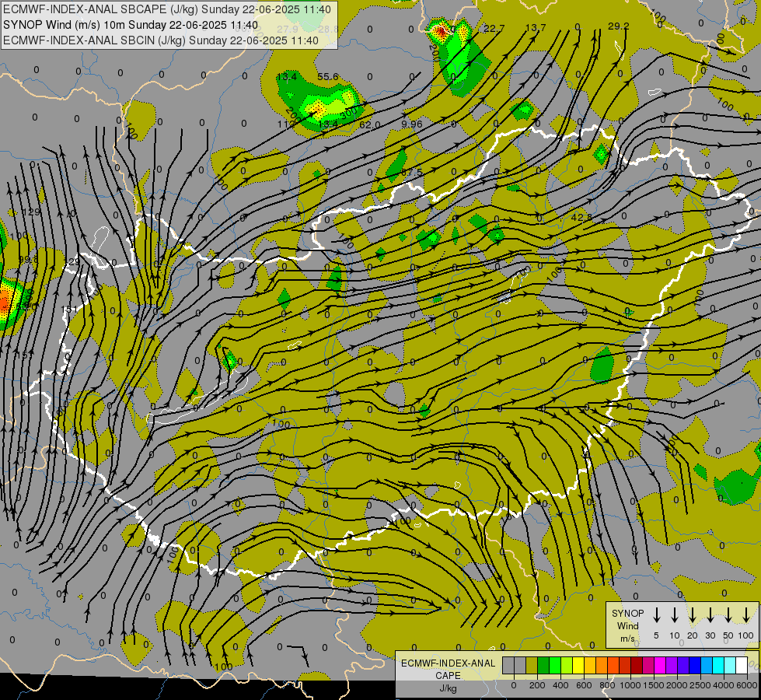Click the 129 value at the left edge

[32, 212]
